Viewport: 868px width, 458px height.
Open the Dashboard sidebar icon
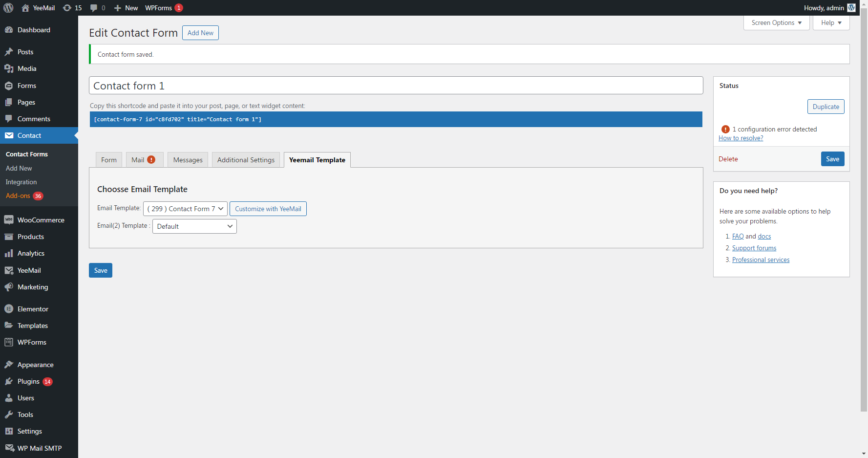[x=9, y=30]
